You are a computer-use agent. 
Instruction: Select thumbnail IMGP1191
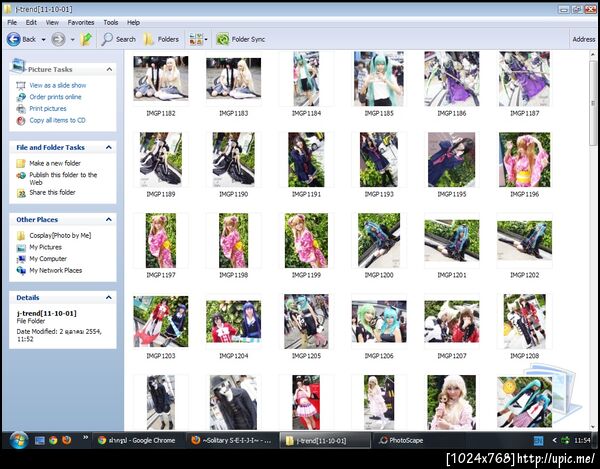point(306,160)
